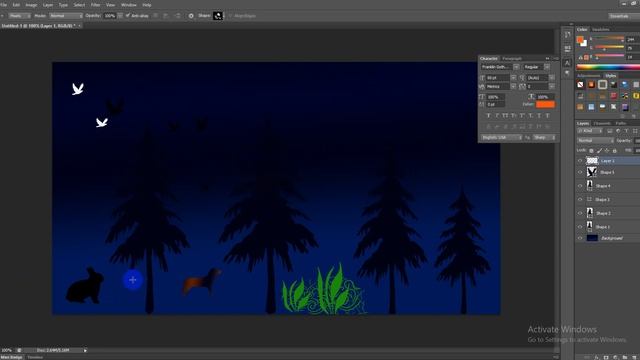The image size is (640, 360).
Task: Open the Filter menu
Action: (x=95, y=5)
